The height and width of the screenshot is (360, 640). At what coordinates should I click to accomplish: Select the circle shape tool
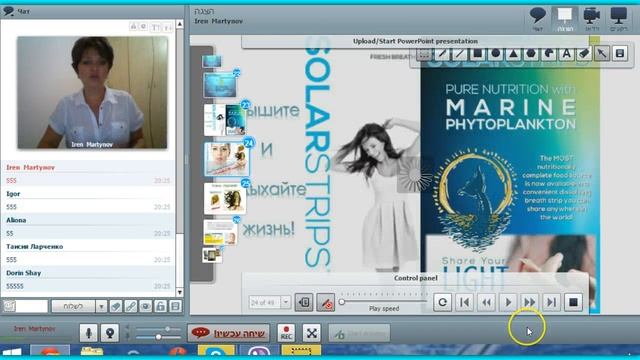(496, 53)
